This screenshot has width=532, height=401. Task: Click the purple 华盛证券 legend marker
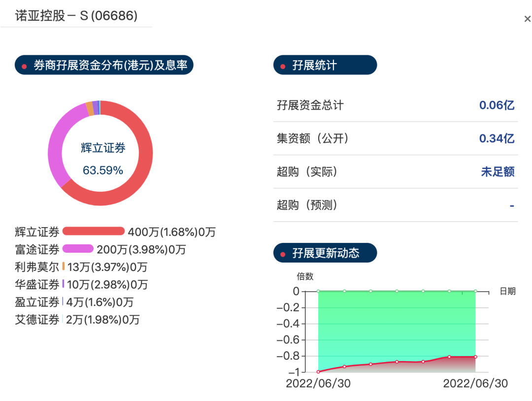click(64, 284)
